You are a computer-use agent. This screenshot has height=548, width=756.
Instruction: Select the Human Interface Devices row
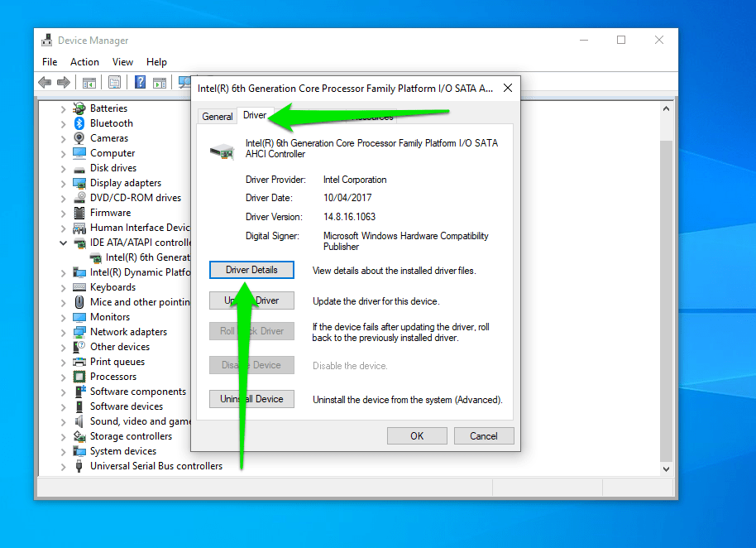pyautogui.click(x=132, y=228)
